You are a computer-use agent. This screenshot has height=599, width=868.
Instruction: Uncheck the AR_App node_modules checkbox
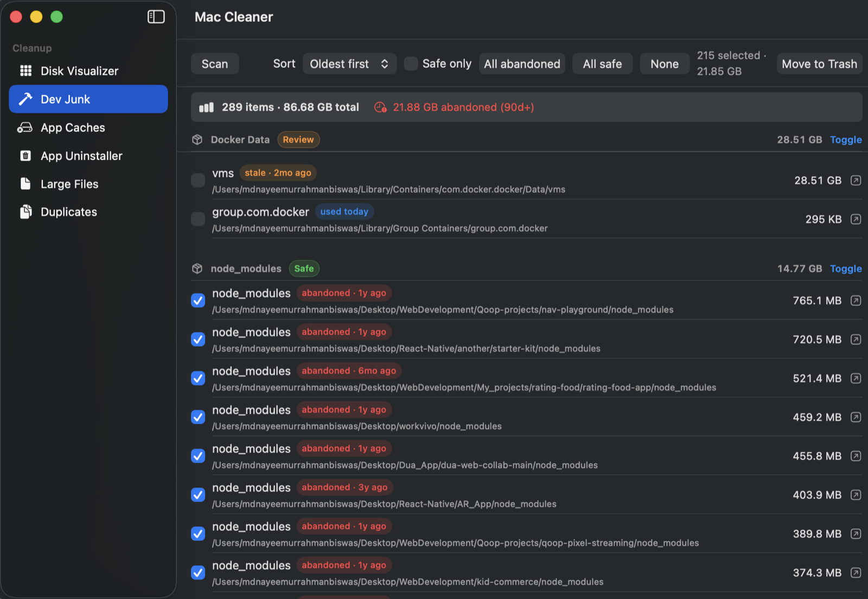click(x=198, y=495)
